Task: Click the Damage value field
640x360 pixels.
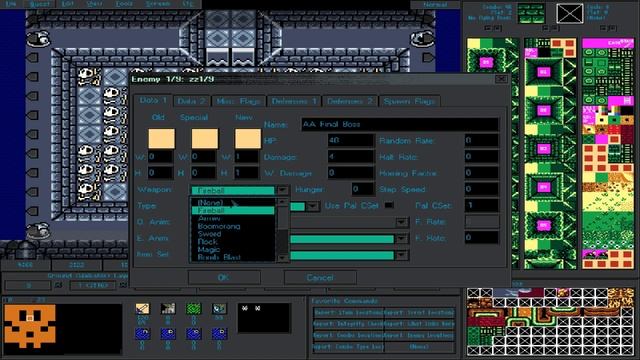Action: 351,157
